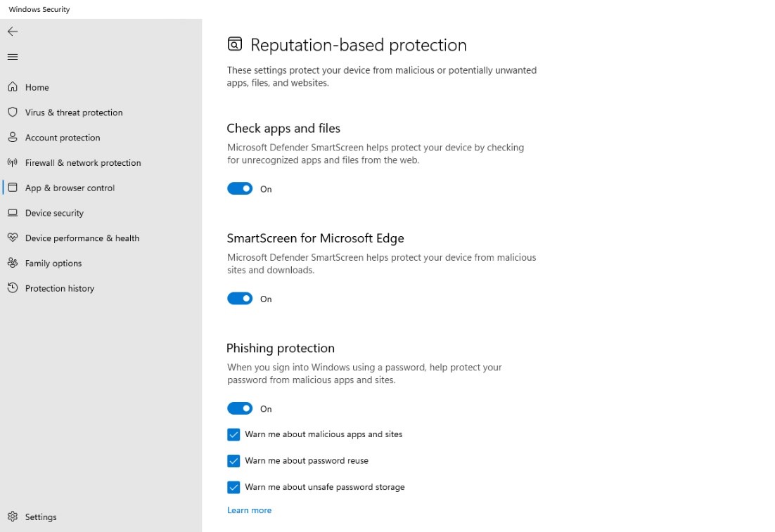Disable SmartScreen for Microsoft Edge toggle
Image resolution: width=775 pixels, height=532 pixels.
pyautogui.click(x=240, y=299)
